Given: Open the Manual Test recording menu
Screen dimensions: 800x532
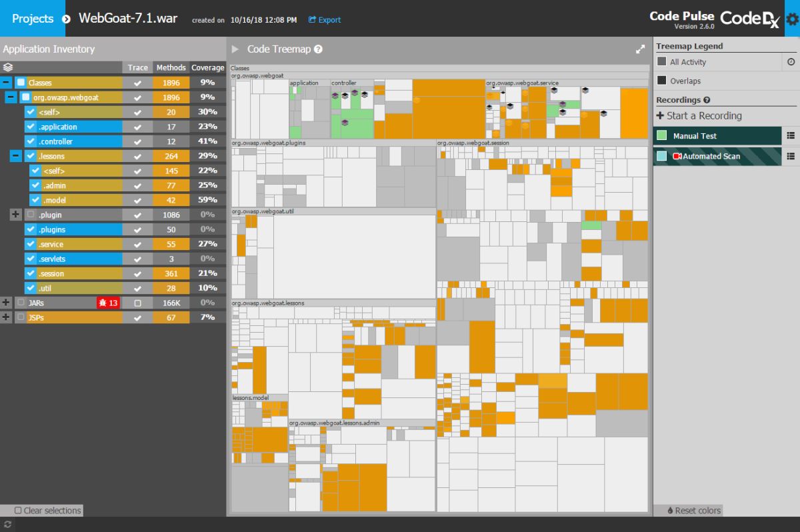Looking at the screenshot, I should click(x=791, y=136).
